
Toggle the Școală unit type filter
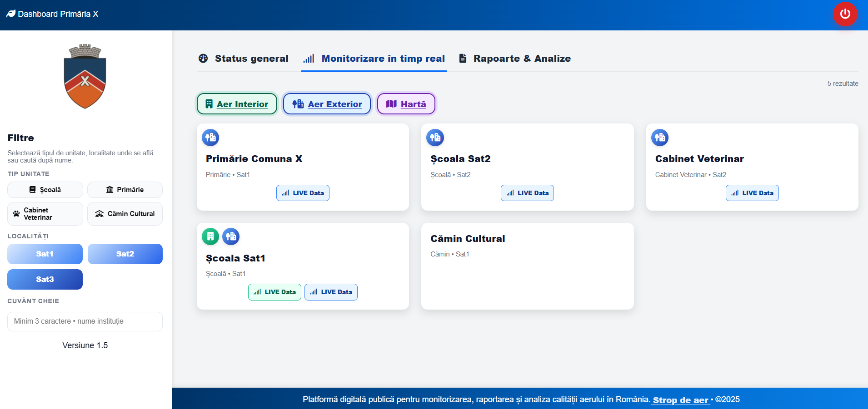pyautogui.click(x=45, y=190)
